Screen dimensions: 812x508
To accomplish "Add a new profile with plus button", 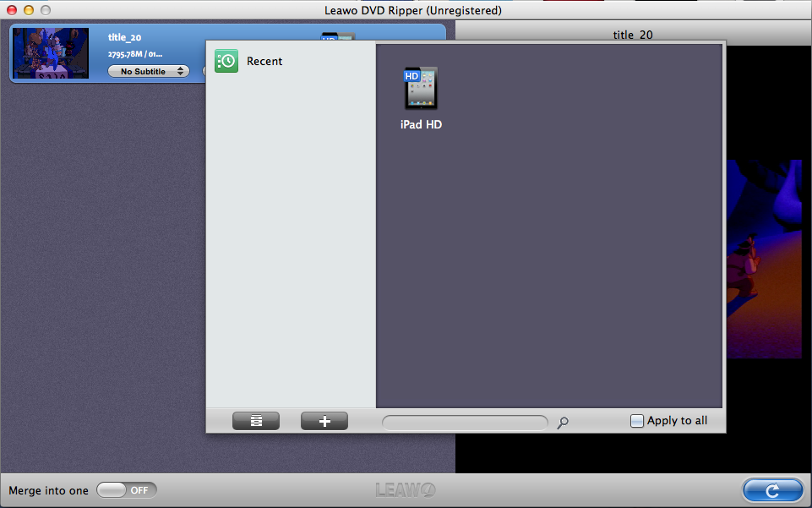I will (324, 421).
